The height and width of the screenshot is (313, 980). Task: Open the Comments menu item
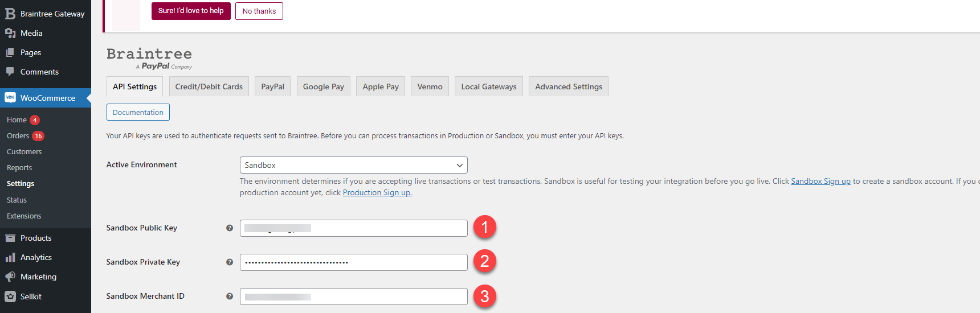(46, 72)
